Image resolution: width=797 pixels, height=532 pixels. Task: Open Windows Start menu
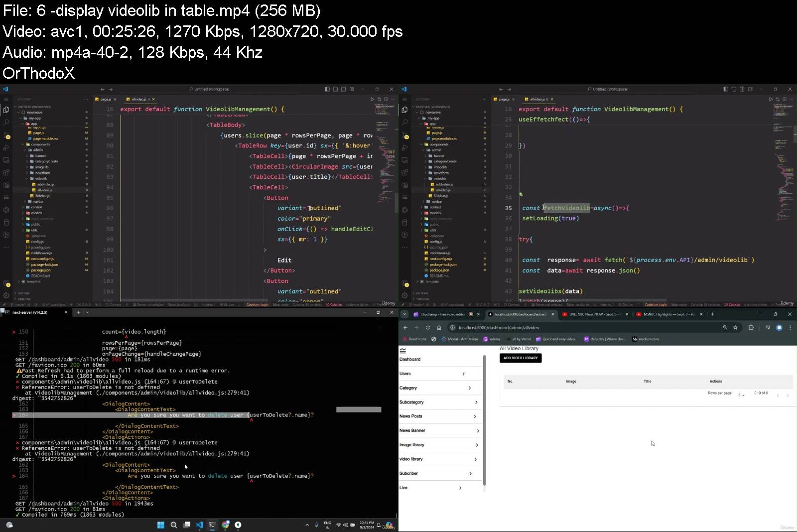click(160, 525)
